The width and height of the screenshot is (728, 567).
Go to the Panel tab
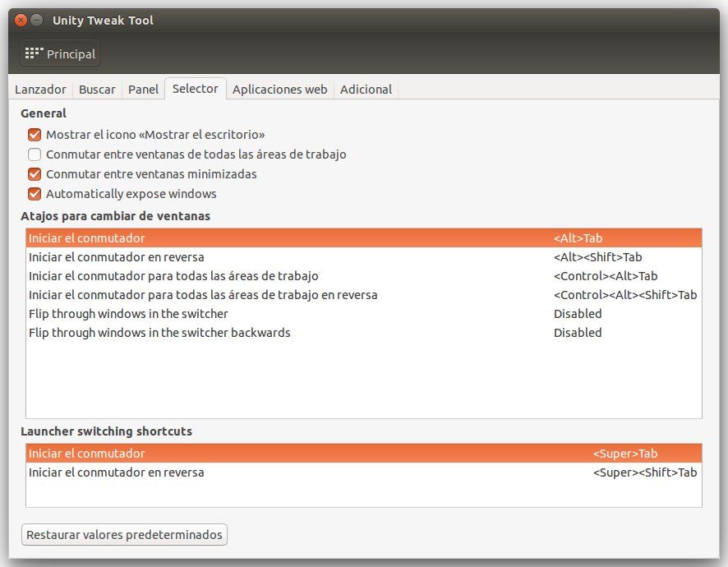click(x=143, y=90)
